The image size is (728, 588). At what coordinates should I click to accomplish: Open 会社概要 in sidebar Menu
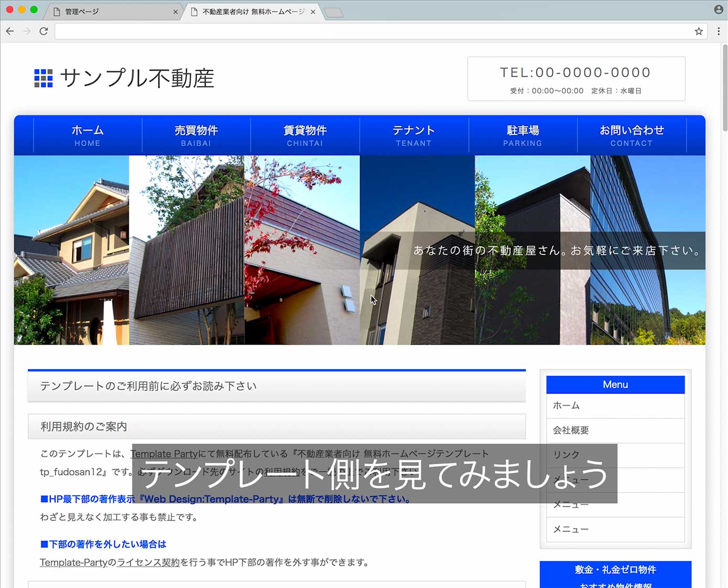coord(615,430)
